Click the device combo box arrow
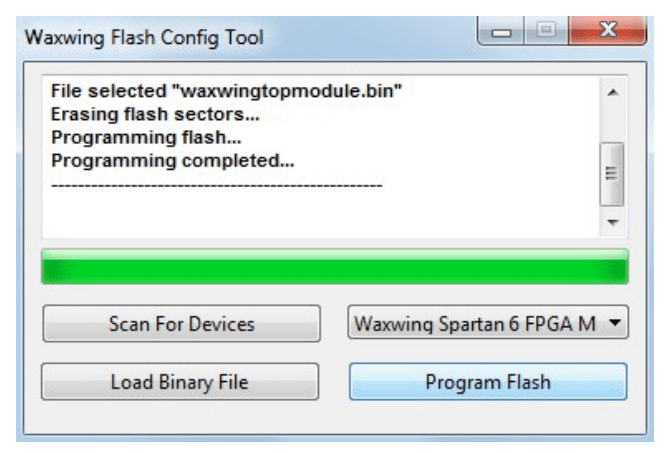668x453 pixels. pos(615,324)
